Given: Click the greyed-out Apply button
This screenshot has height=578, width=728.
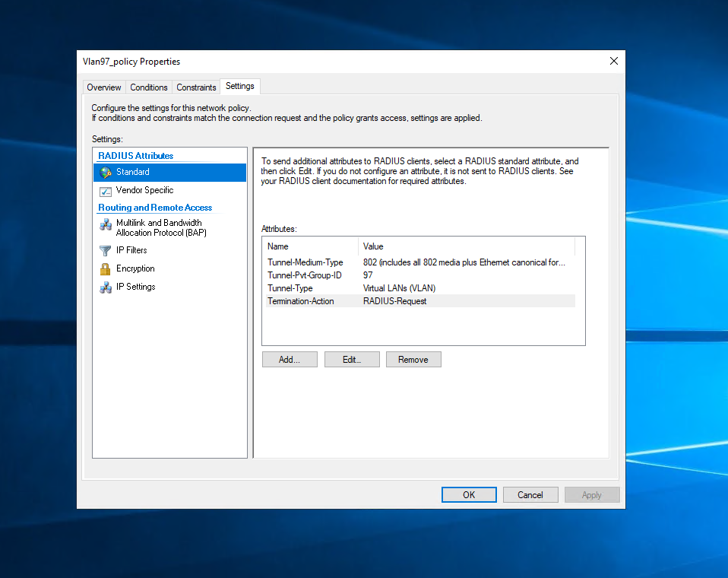Looking at the screenshot, I should click(592, 495).
